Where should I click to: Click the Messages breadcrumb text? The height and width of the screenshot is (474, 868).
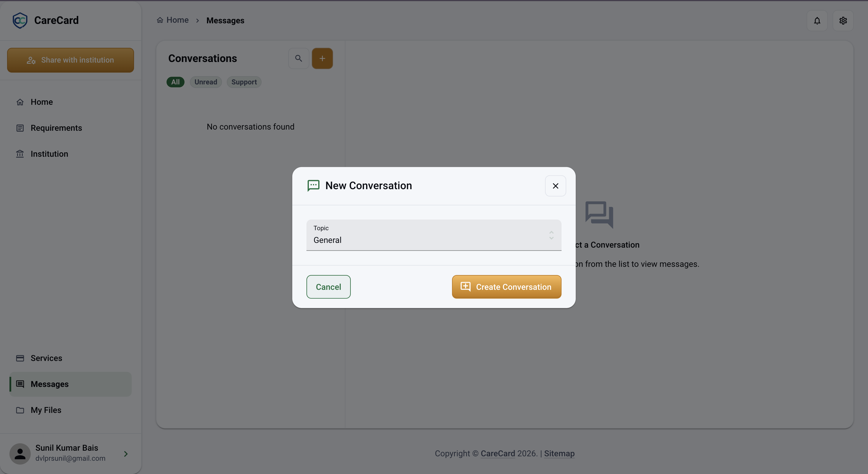click(x=225, y=21)
